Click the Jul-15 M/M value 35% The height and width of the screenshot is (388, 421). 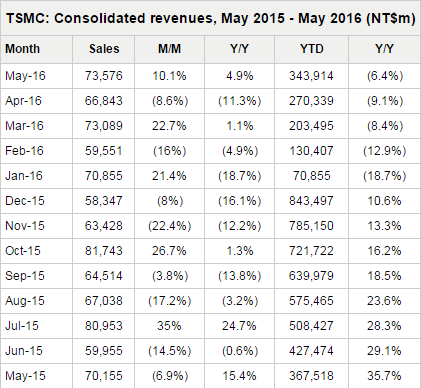tap(169, 326)
